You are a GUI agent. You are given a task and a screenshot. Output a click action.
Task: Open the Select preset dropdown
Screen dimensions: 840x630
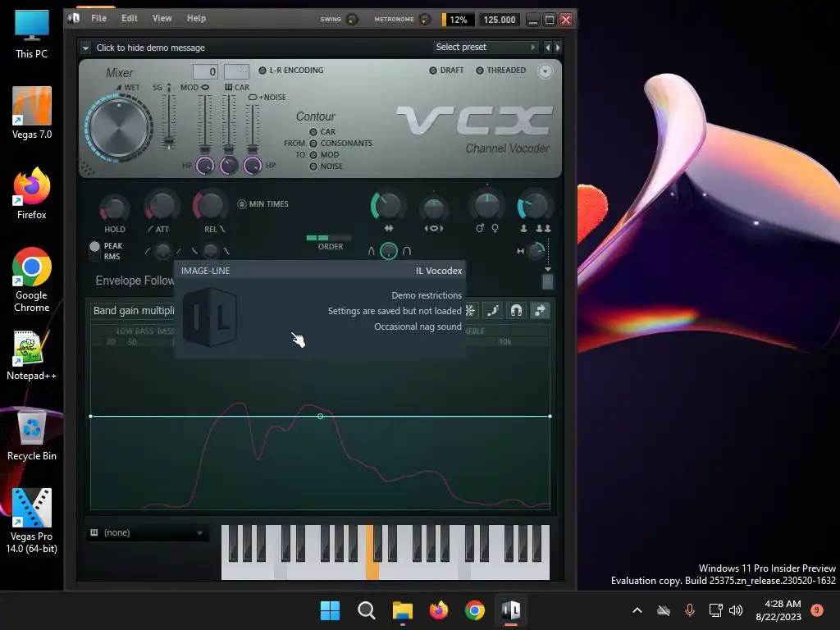point(486,47)
